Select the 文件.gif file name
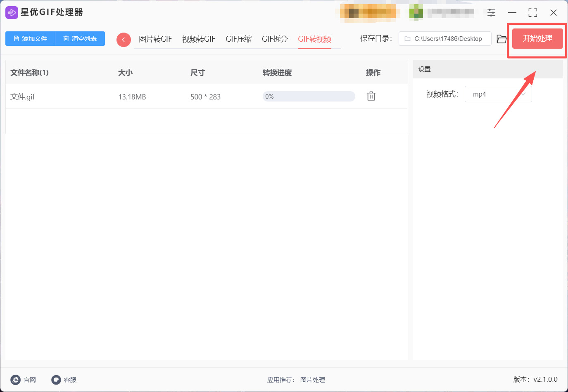 click(x=23, y=97)
